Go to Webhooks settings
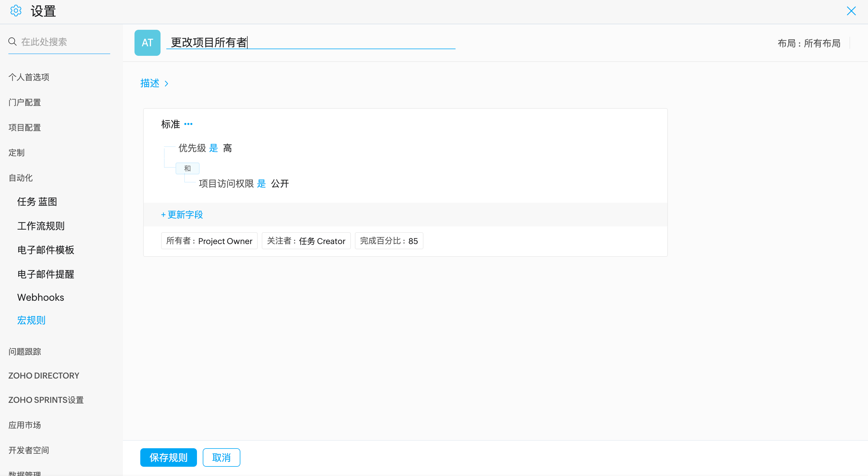The width and height of the screenshot is (868, 476). pyautogui.click(x=40, y=298)
